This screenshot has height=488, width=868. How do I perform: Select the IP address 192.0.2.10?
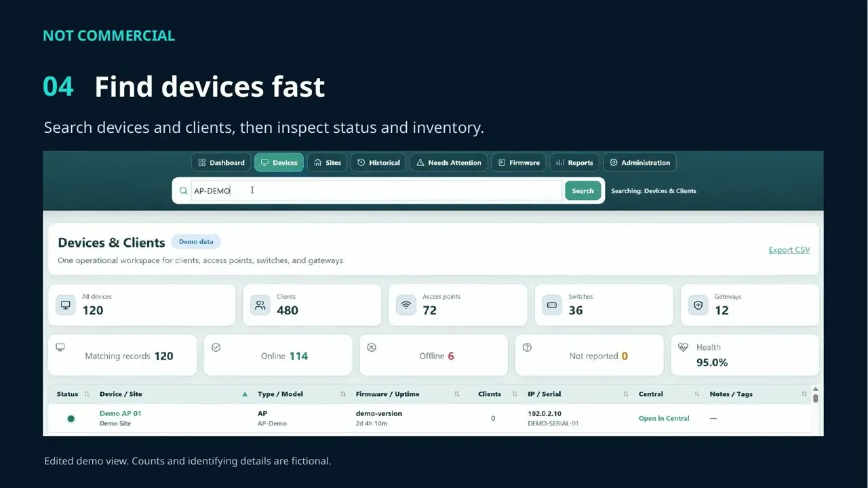[545, 413]
